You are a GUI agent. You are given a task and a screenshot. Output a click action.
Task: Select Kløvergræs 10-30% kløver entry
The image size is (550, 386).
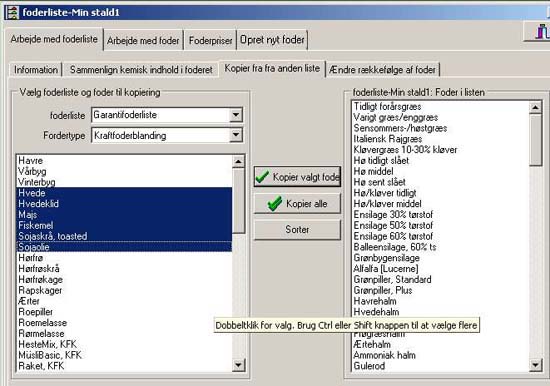(441, 150)
